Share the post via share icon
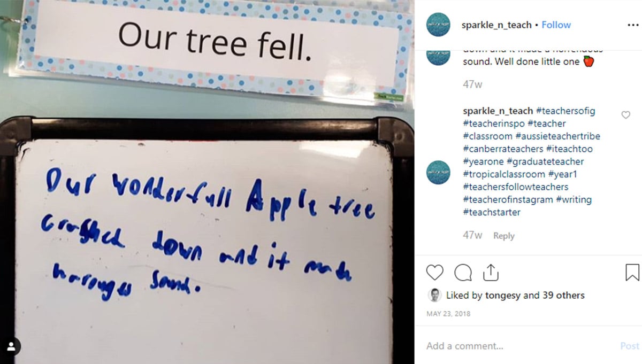Viewport: 642px width, 364px height. [491, 272]
